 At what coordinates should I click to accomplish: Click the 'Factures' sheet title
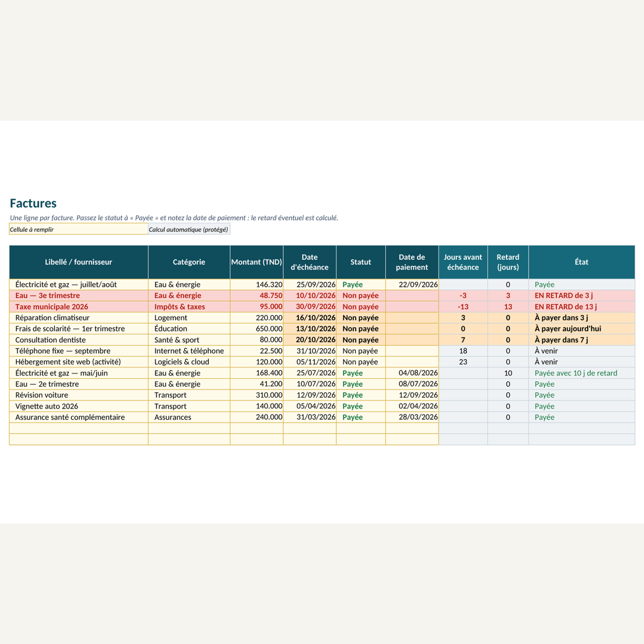[x=33, y=203]
